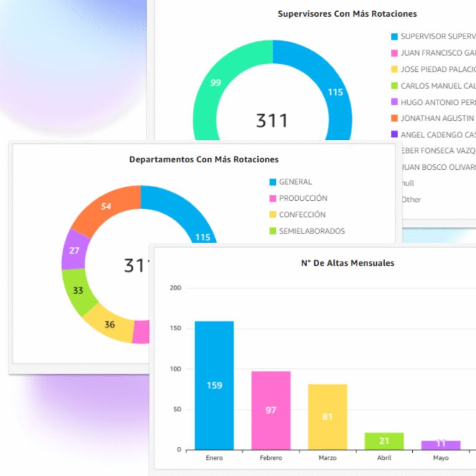Click the pink segment in Departamentos donut
The image size is (476, 476).
tap(141, 332)
